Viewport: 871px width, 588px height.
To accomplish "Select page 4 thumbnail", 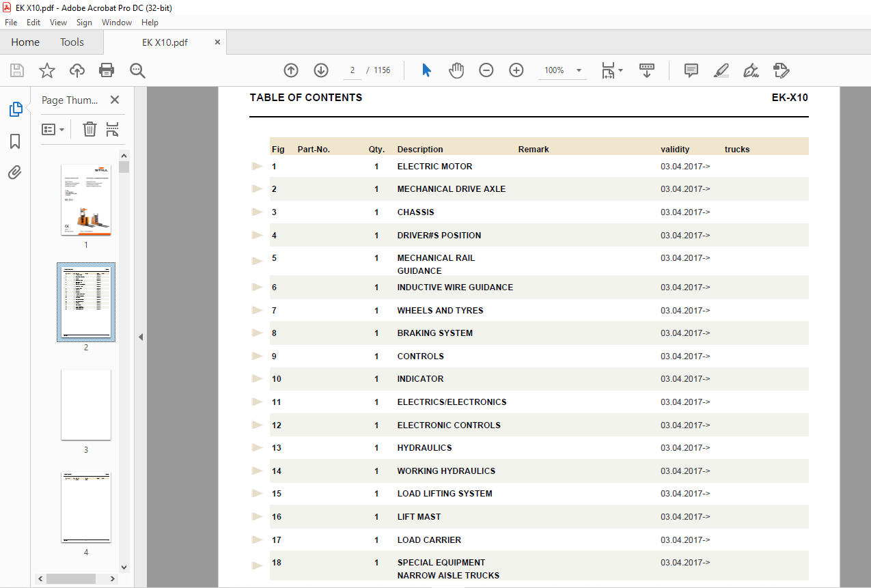I will coord(86,507).
